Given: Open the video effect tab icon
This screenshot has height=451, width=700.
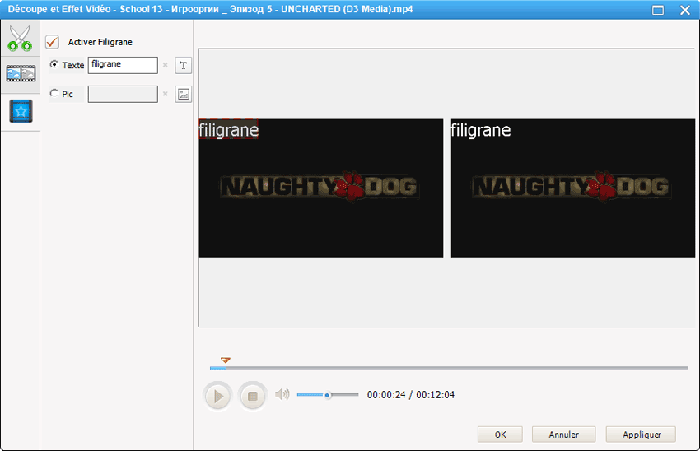Looking at the screenshot, I should pyautogui.click(x=21, y=74).
